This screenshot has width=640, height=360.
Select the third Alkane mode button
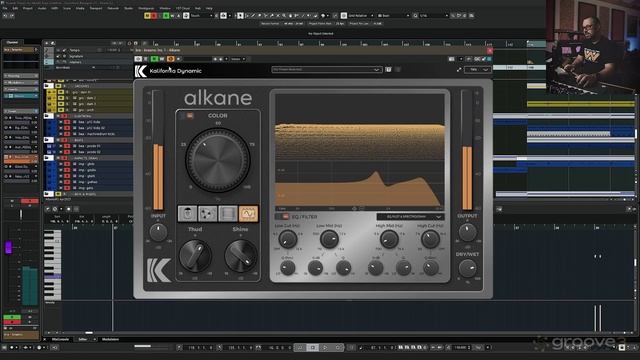pos(228,213)
